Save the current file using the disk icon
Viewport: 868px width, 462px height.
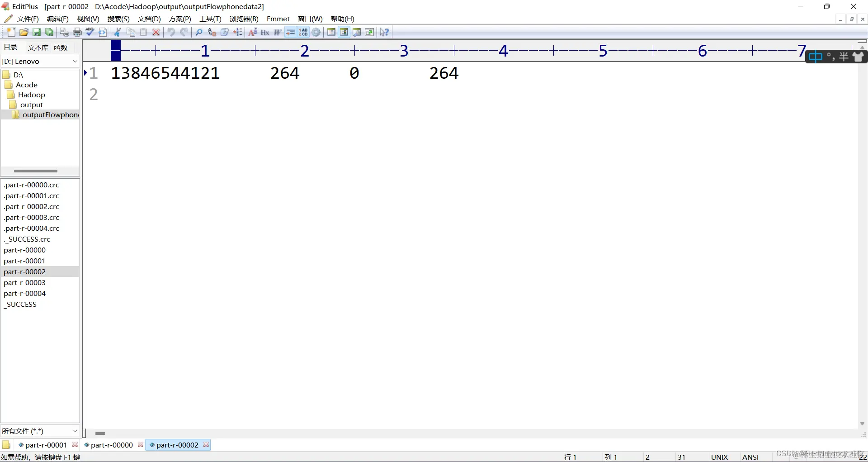click(x=37, y=32)
